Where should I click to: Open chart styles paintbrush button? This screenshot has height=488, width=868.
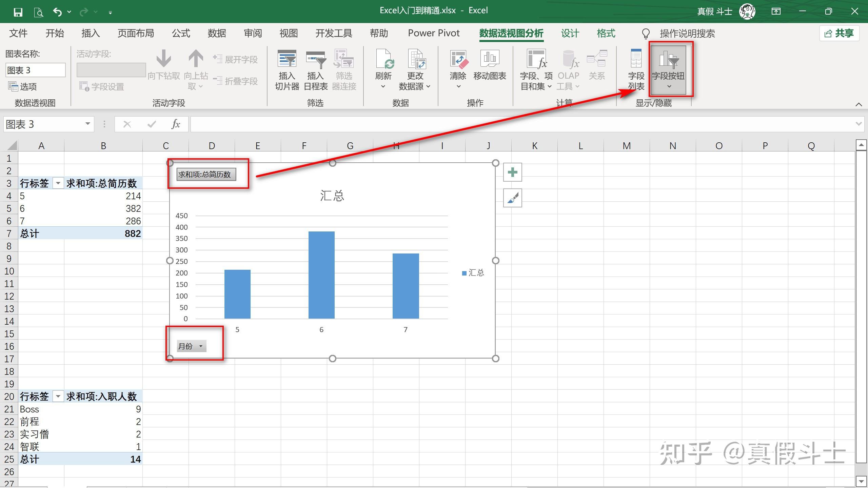tap(512, 198)
